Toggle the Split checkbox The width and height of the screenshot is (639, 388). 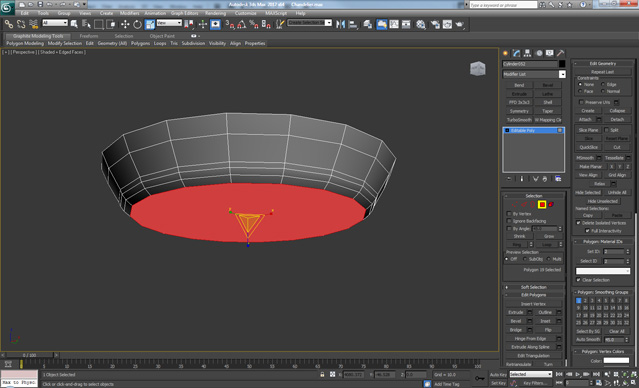tap(606, 130)
